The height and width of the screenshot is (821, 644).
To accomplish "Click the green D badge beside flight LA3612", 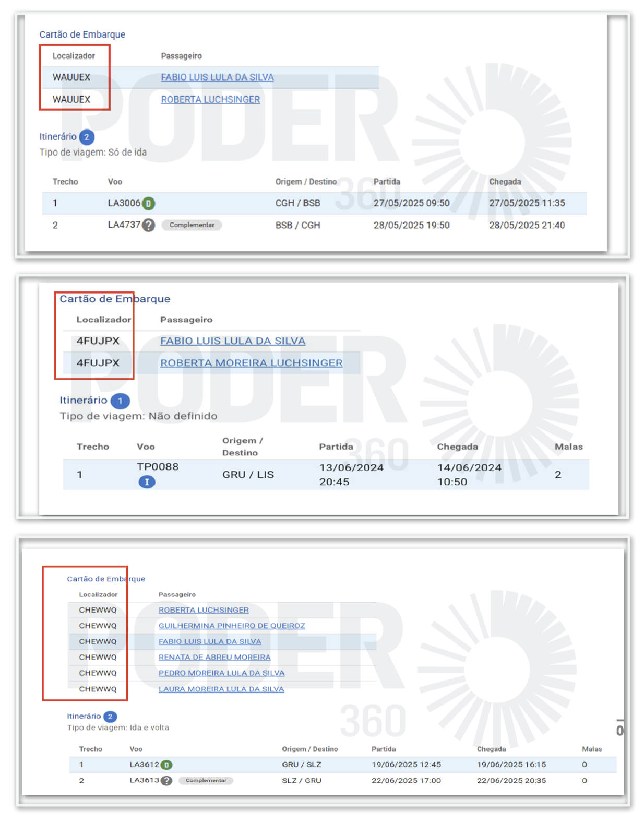I will [166, 765].
